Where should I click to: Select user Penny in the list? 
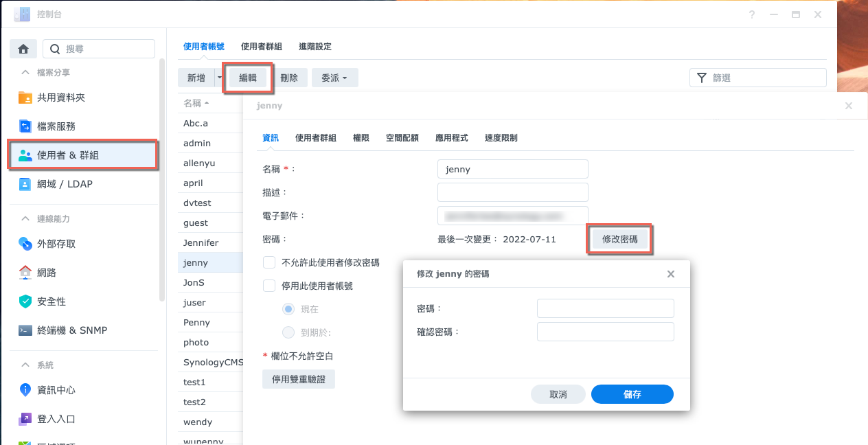point(210,322)
